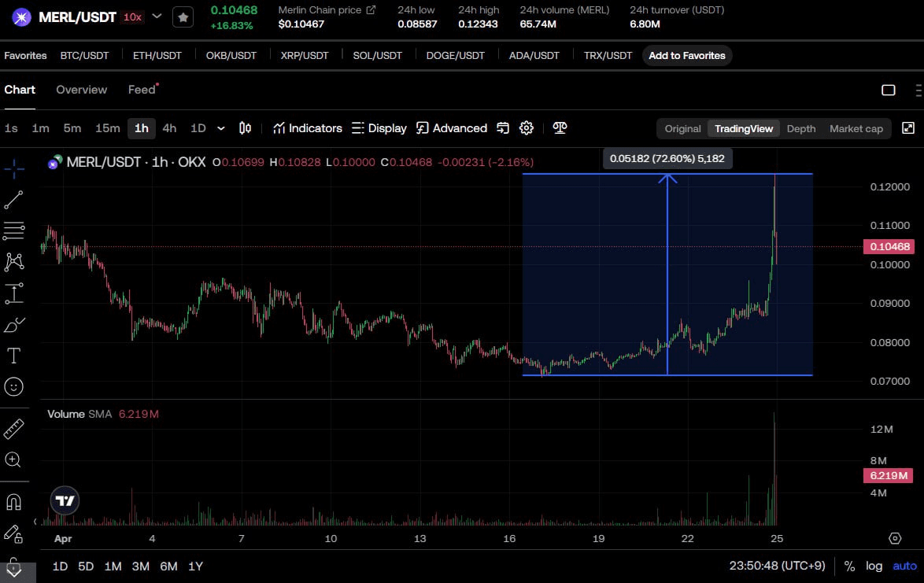Select the 1h timeframe
The width and height of the screenshot is (924, 583).
click(x=142, y=128)
